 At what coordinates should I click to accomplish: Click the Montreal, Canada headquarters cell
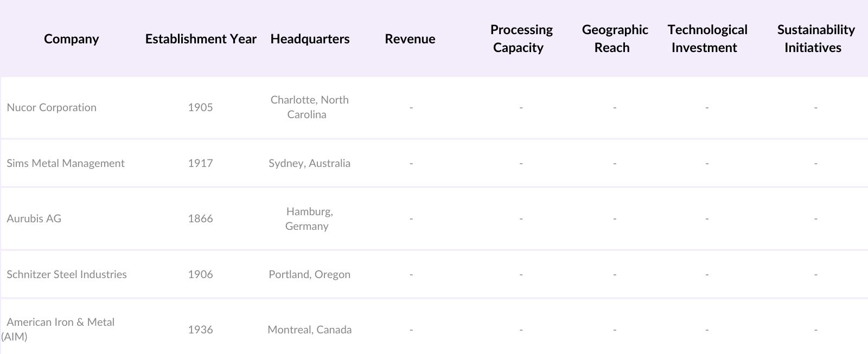[x=309, y=330]
